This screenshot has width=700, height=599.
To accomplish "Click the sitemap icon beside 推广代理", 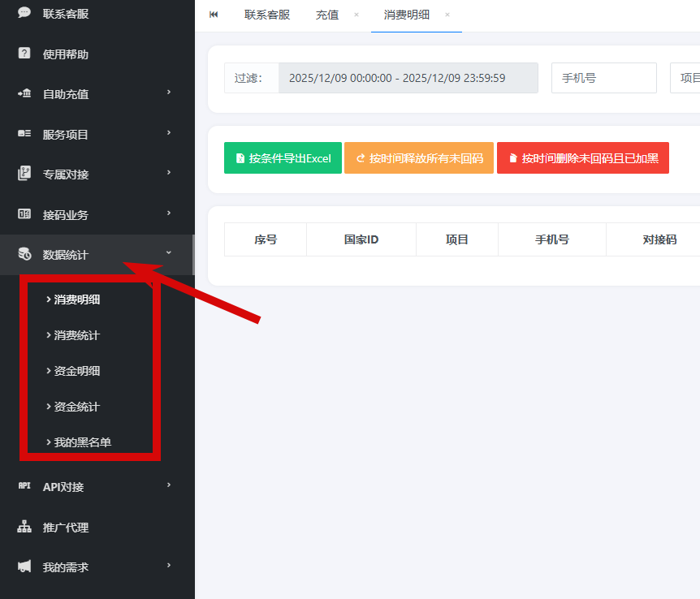I will pyautogui.click(x=24, y=527).
